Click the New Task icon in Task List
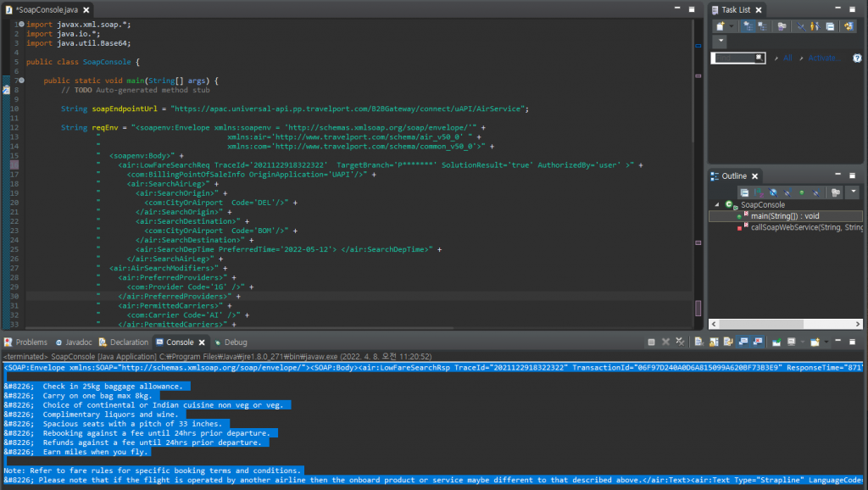The image size is (868, 490). (x=721, y=25)
